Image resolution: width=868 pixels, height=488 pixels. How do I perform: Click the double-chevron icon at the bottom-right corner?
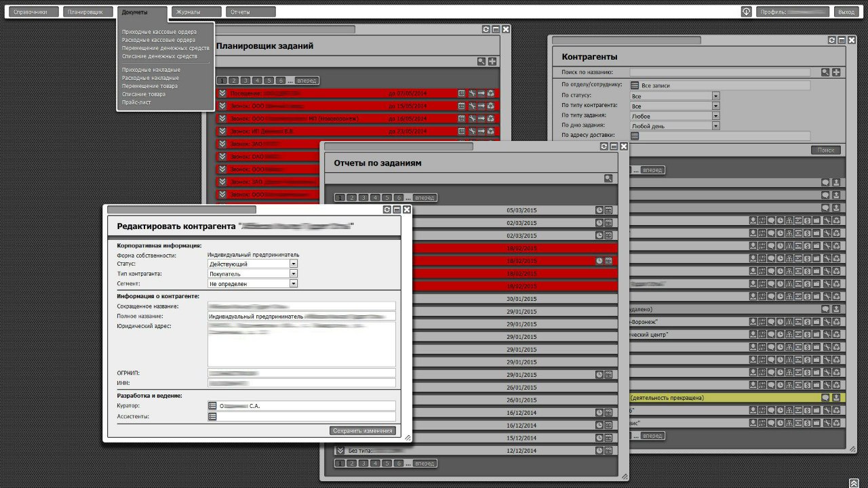[x=854, y=483]
